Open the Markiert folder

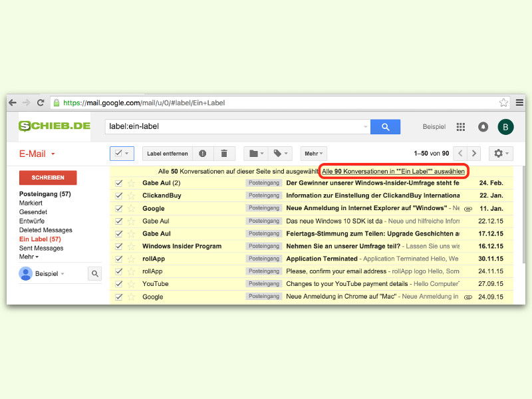tap(31, 203)
